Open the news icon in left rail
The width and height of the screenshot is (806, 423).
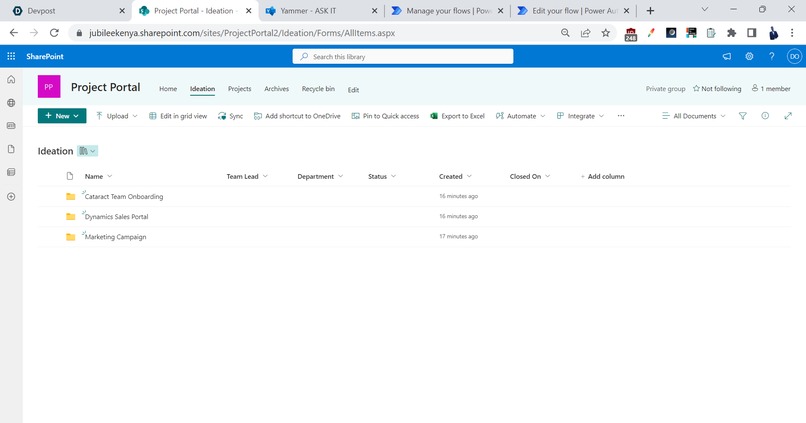click(x=11, y=126)
